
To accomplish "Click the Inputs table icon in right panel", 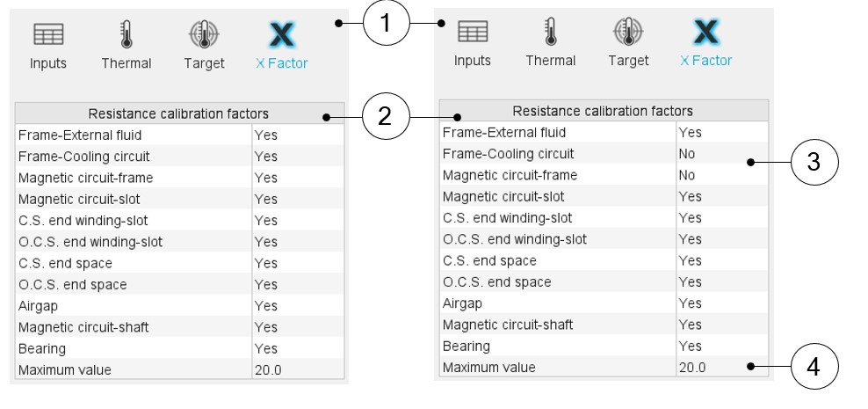I will (x=473, y=33).
